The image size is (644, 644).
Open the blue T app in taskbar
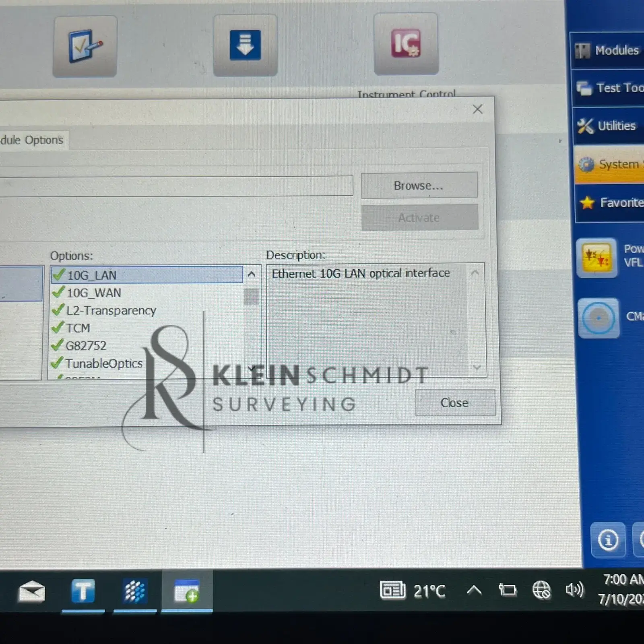click(83, 591)
